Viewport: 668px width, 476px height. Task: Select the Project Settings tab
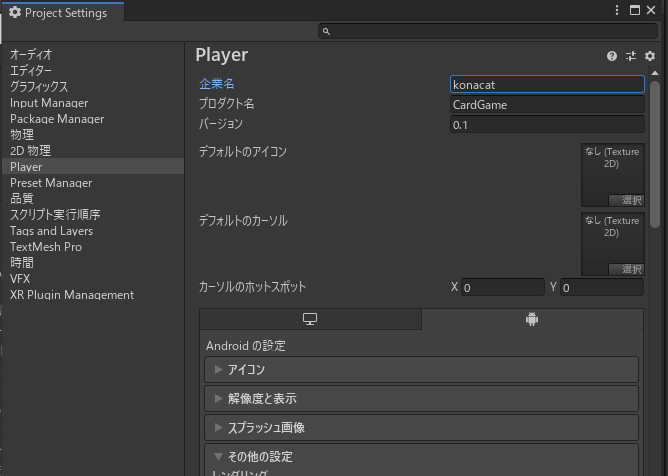(63, 13)
